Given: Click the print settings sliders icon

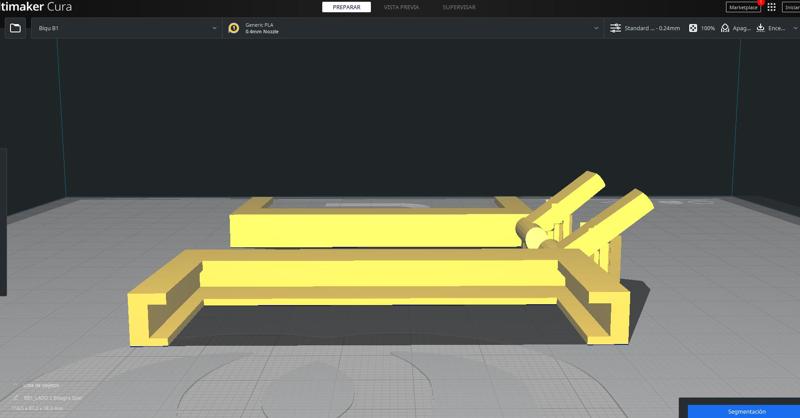Looking at the screenshot, I should coord(616,28).
